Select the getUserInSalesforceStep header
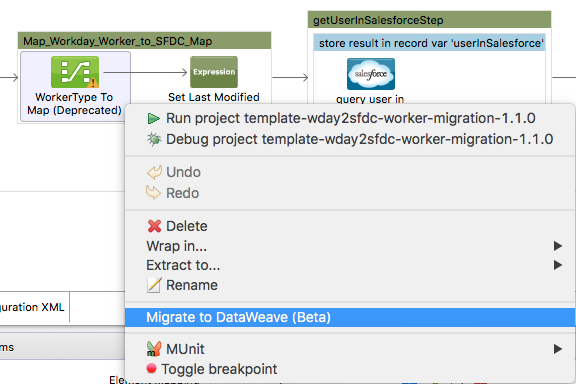Screen dimensions: 576x384 pos(429,20)
